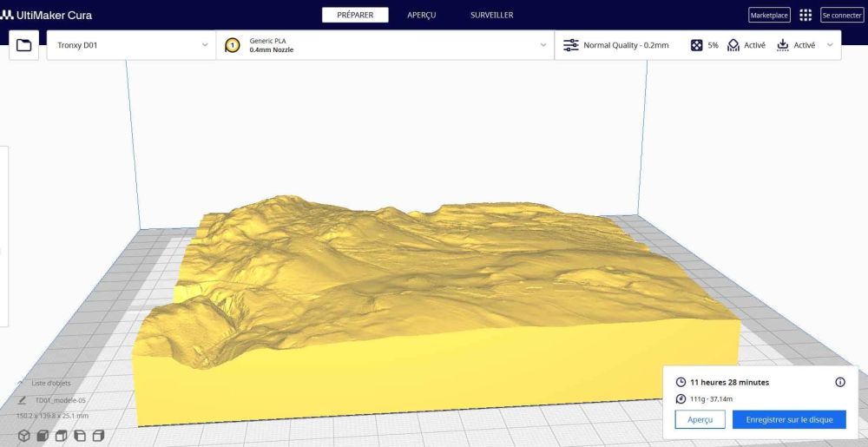Open the apps grid icon
Viewport: 868px width, 447px height.
pos(806,15)
